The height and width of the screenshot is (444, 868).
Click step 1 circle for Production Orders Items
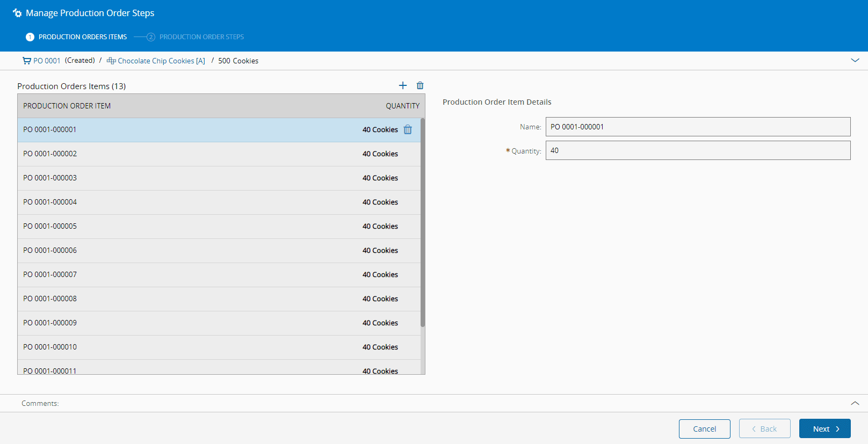[30, 37]
